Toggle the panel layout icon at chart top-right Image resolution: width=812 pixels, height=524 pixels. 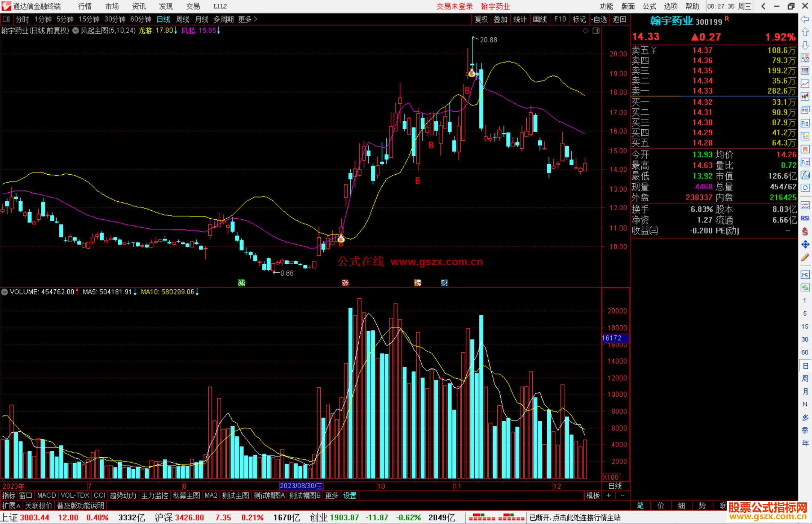(596, 31)
